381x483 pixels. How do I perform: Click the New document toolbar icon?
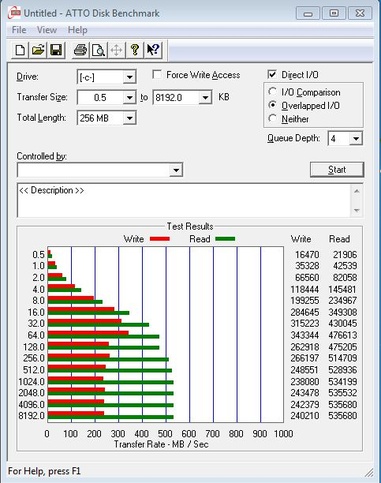[20, 50]
